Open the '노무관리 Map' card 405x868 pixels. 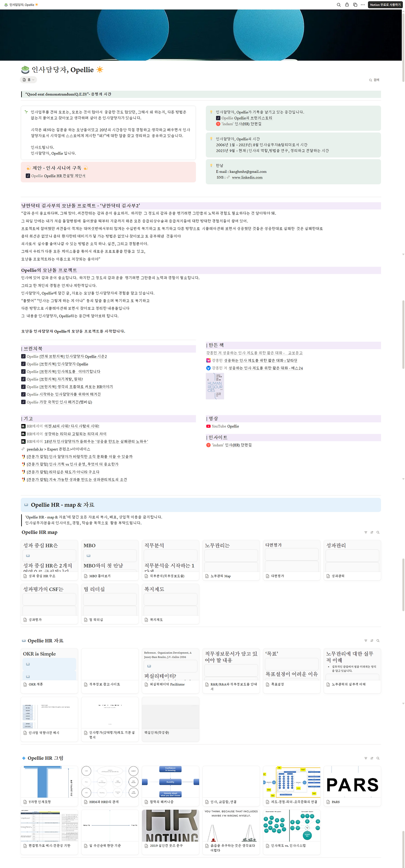(x=231, y=560)
